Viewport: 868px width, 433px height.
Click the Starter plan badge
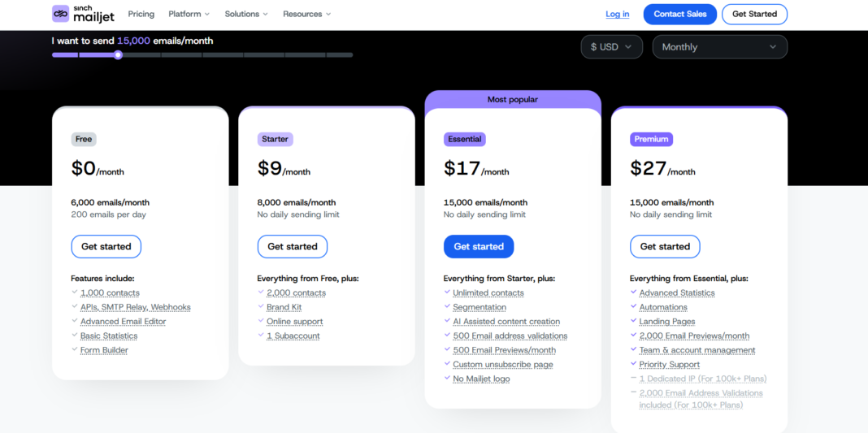[x=276, y=140]
